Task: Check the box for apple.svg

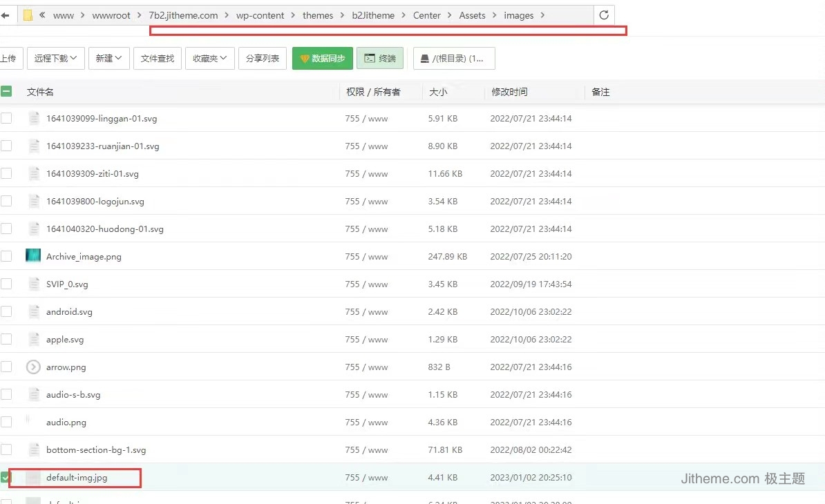Action: coord(6,339)
